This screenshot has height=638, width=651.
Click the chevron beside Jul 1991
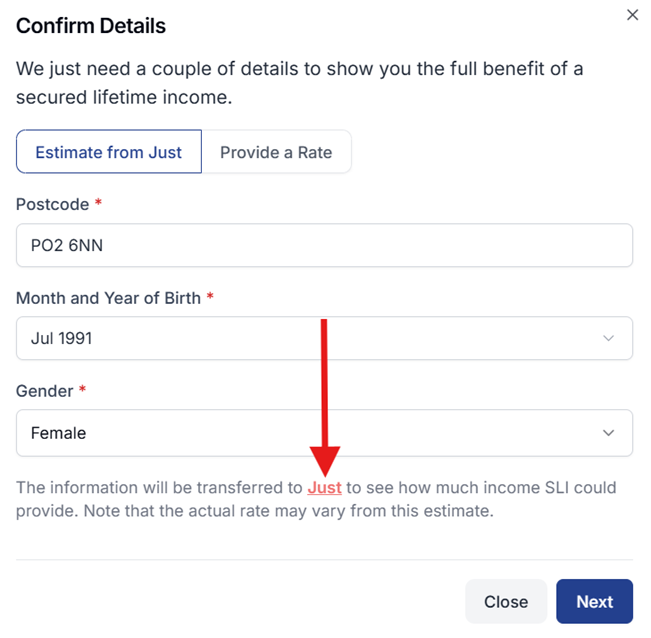point(609,339)
